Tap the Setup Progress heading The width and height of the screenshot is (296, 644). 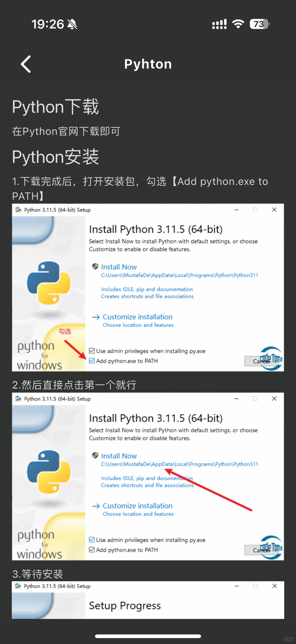(x=125, y=606)
